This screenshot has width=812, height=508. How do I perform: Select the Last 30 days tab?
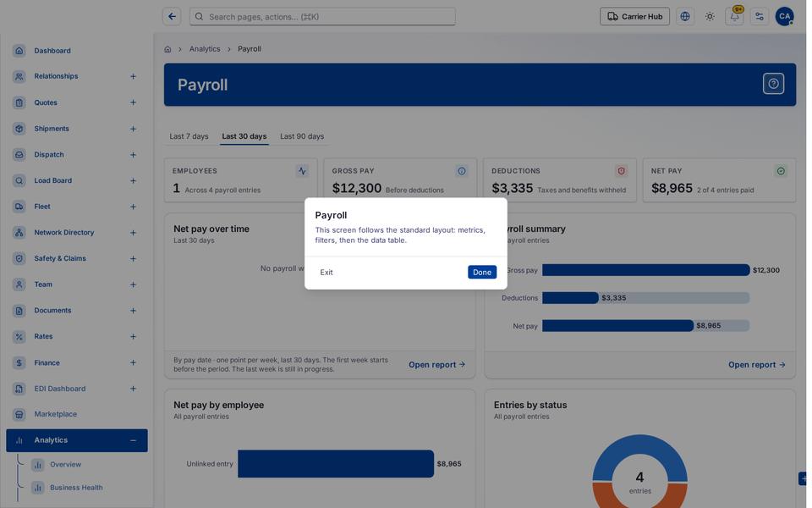tap(244, 136)
